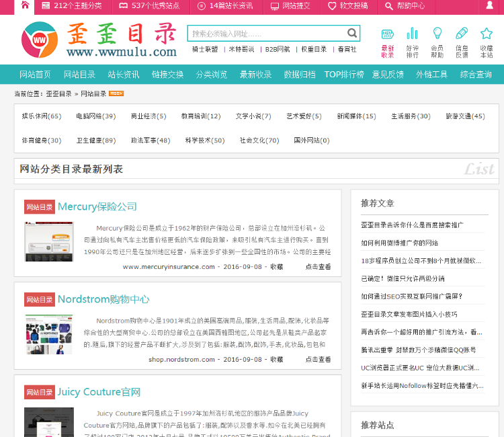Image resolution: width=504 pixels, height=437 pixels.
Task: Open category 电脑网络(39)
Action: [96, 116]
